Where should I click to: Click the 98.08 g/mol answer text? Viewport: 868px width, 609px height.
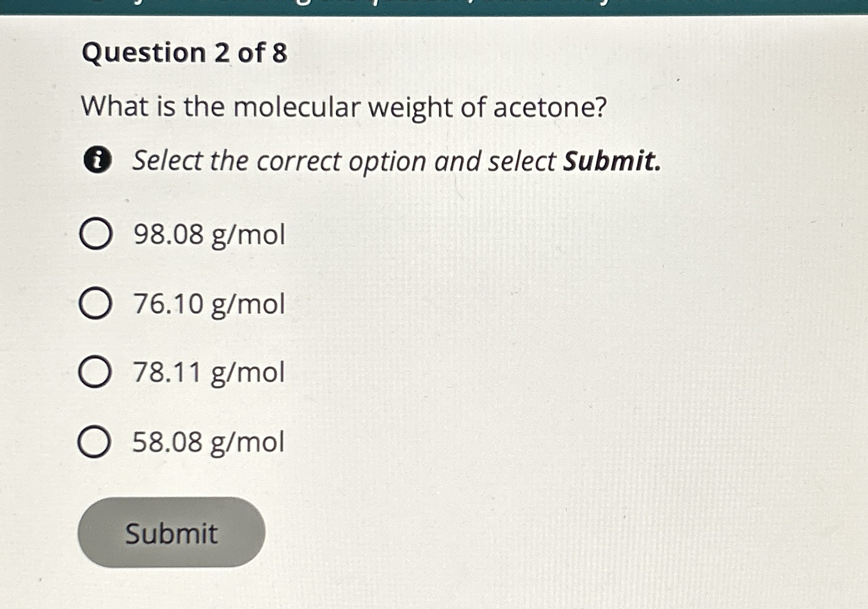207,235
